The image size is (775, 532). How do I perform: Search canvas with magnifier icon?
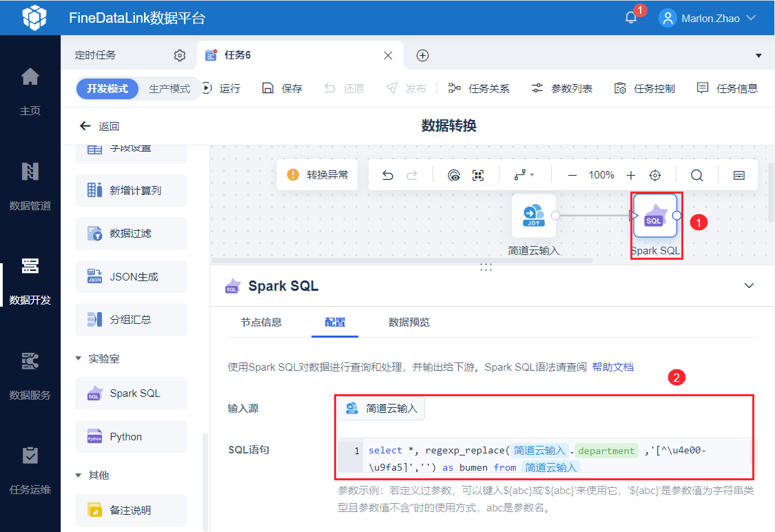coord(697,175)
